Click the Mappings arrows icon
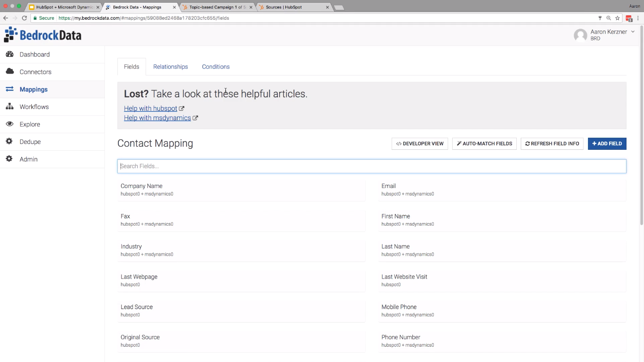The image size is (644, 362). pos(9,89)
